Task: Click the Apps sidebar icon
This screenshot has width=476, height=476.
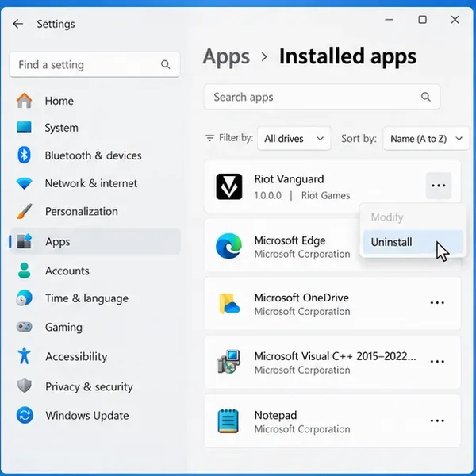Action: pyautogui.click(x=24, y=241)
